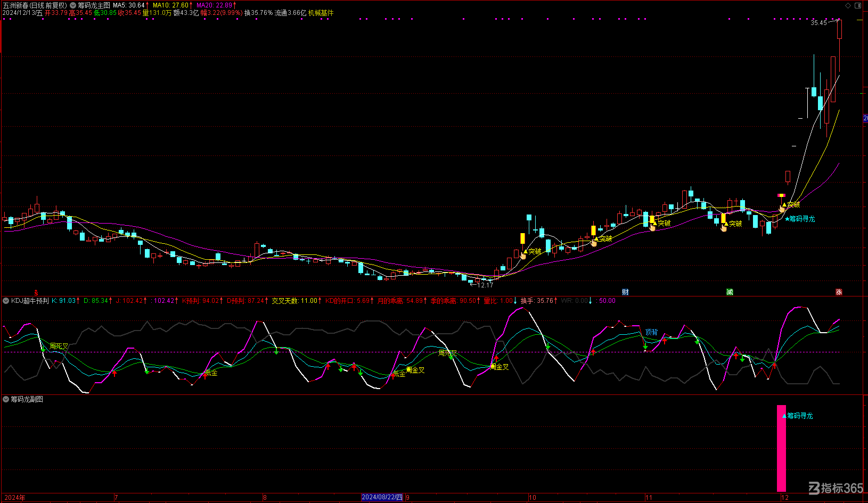Image resolution: width=868 pixels, height=503 pixels.
Task: Click month 12 on the time axis
Action: (x=785, y=498)
